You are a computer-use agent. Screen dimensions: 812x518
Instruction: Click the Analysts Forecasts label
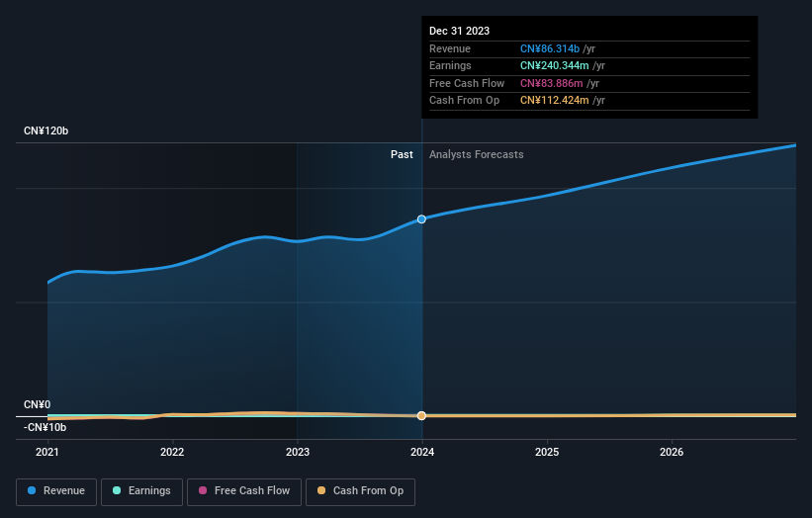click(477, 155)
